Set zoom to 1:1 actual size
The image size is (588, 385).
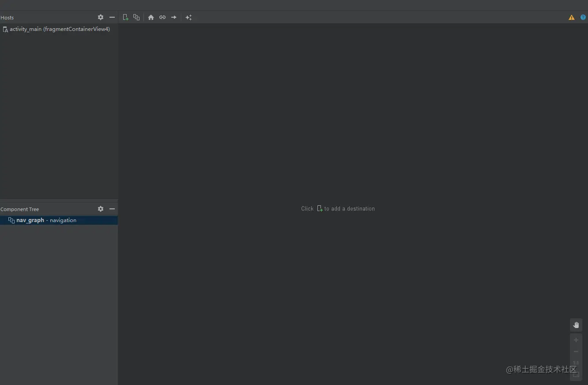tap(576, 363)
